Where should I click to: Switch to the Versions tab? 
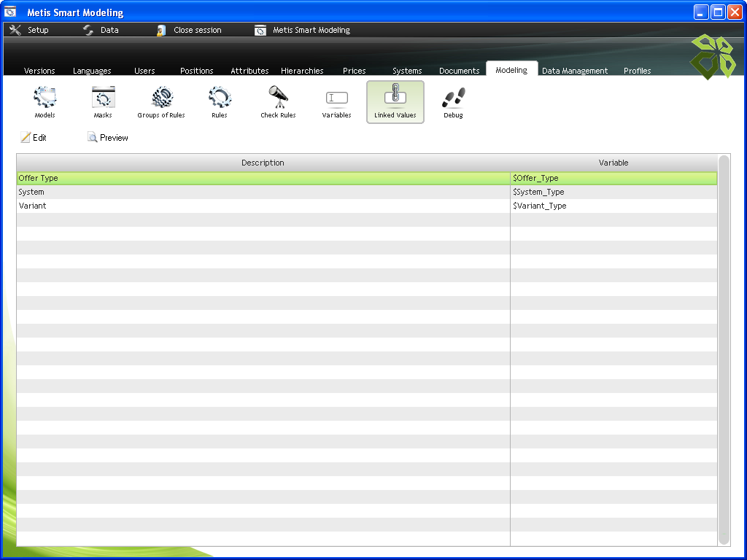click(x=39, y=71)
